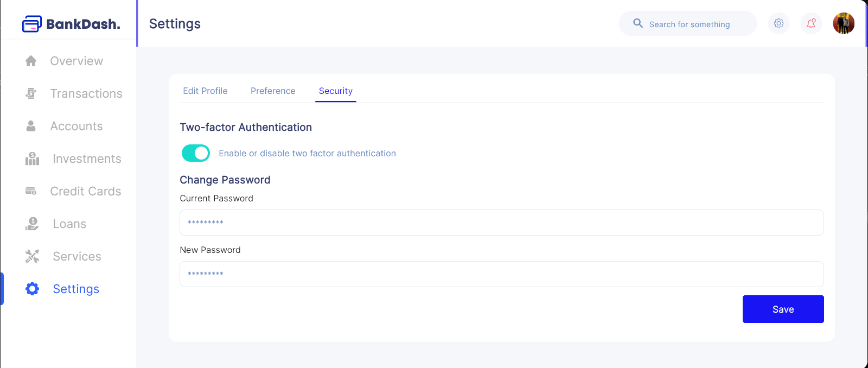Click the Overview home icon
This screenshot has height=368, width=868.
tap(31, 61)
